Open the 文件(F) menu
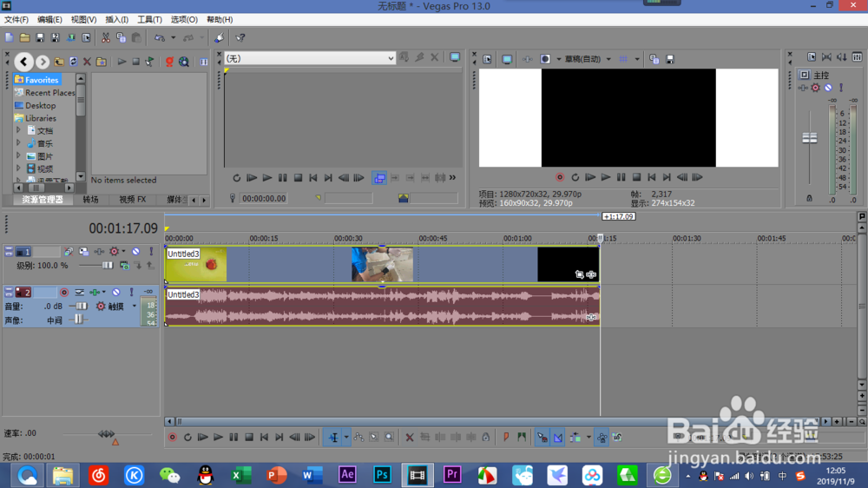The width and height of the screenshot is (868, 488). (16, 19)
